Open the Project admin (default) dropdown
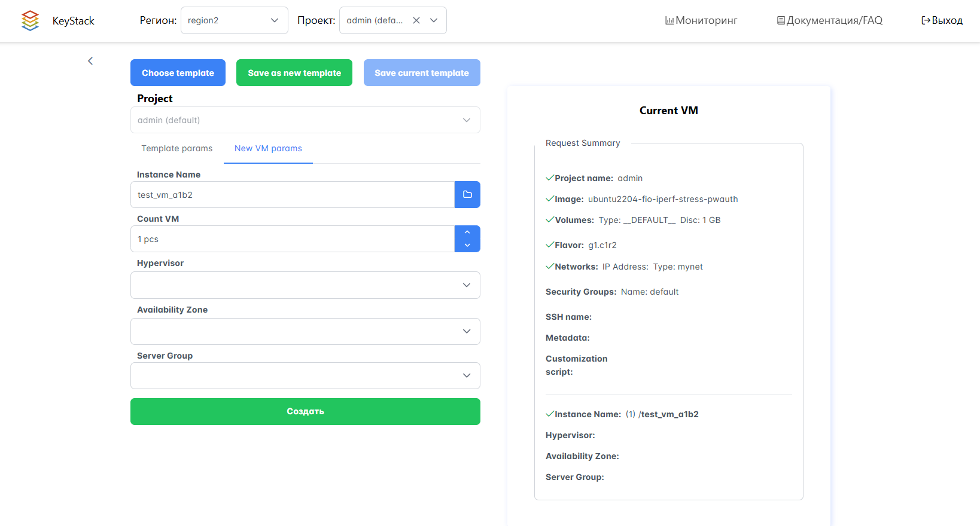Image resolution: width=980 pixels, height=526 pixels. point(305,120)
